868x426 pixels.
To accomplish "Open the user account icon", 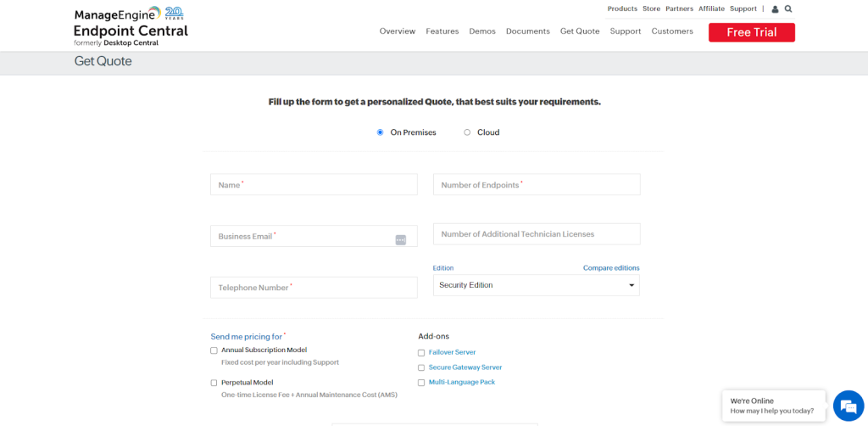I will [775, 8].
